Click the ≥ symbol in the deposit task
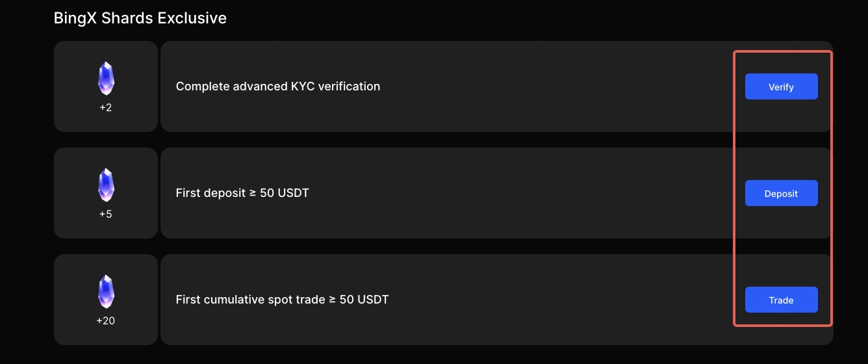Viewport: 868px width, 364px height. (253, 193)
